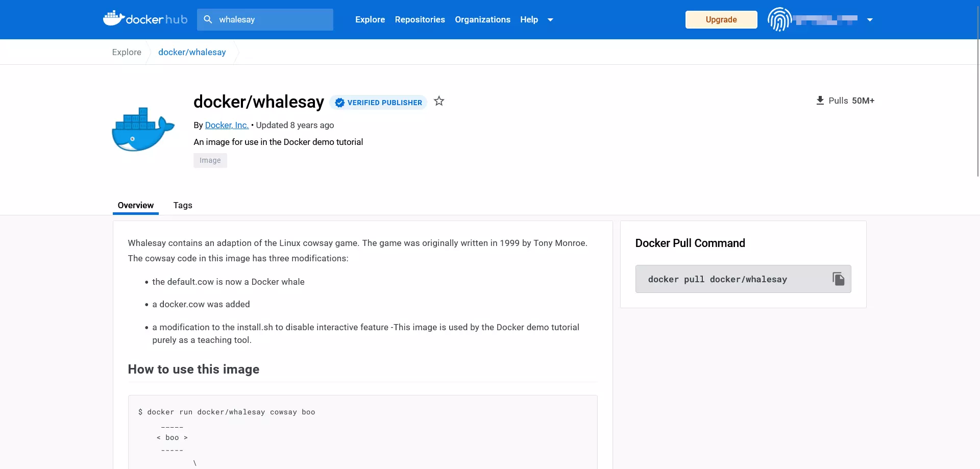
Task: Click the search magnifier icon
Action: coord(208,19)
